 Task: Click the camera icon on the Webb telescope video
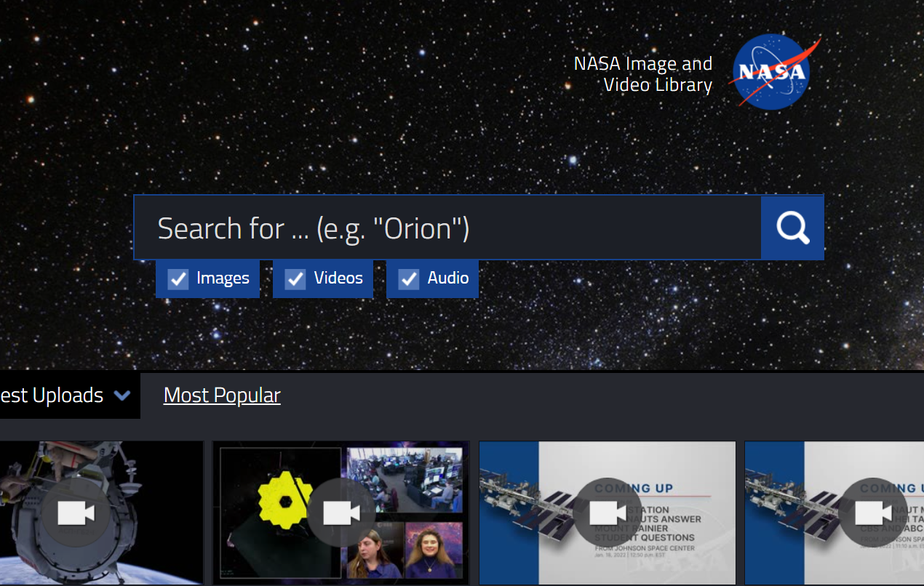pyautogui.click(x=342, y=513)
